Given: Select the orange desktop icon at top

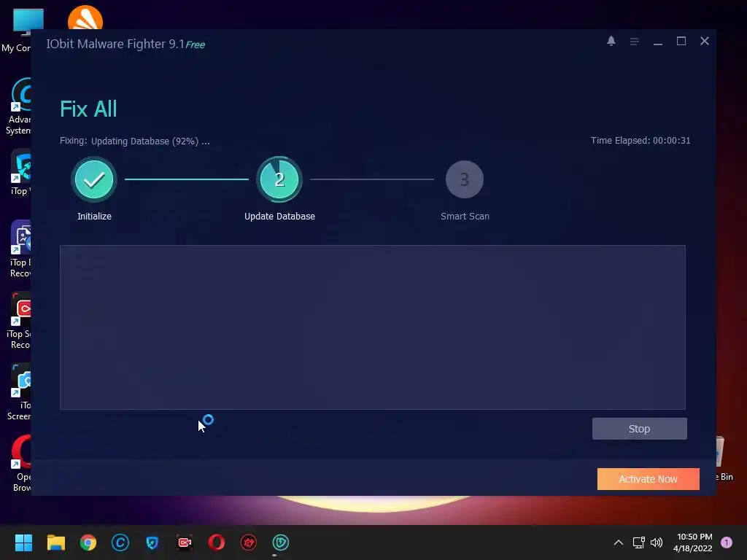Looking at the screenshot, I should pyautogui.click(x=85, y=17).
